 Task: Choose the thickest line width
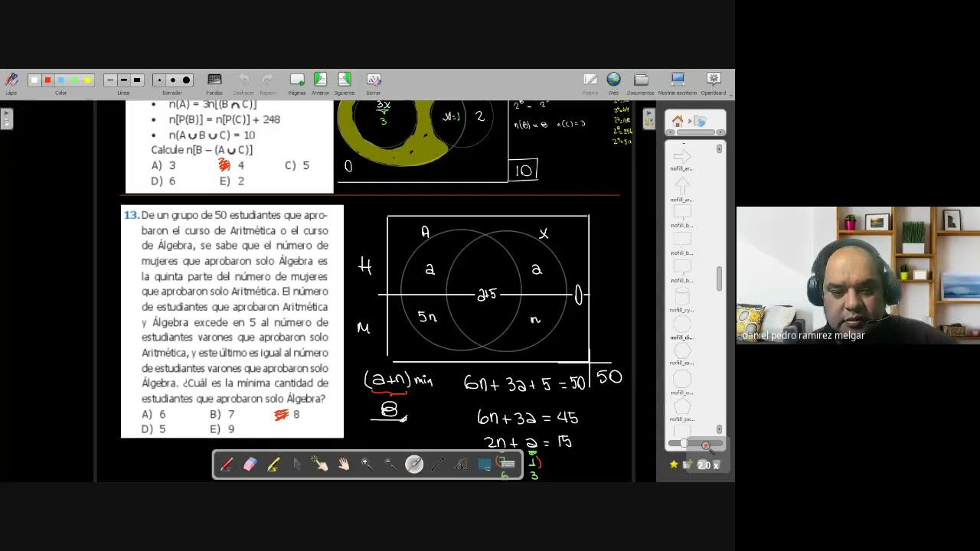[x=137, y=80]
